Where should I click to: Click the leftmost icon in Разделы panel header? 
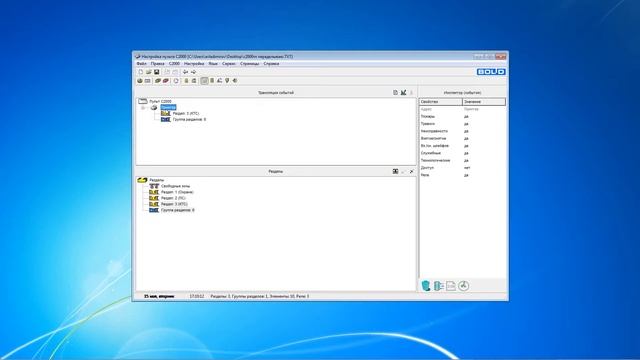[x=395, y=171]
